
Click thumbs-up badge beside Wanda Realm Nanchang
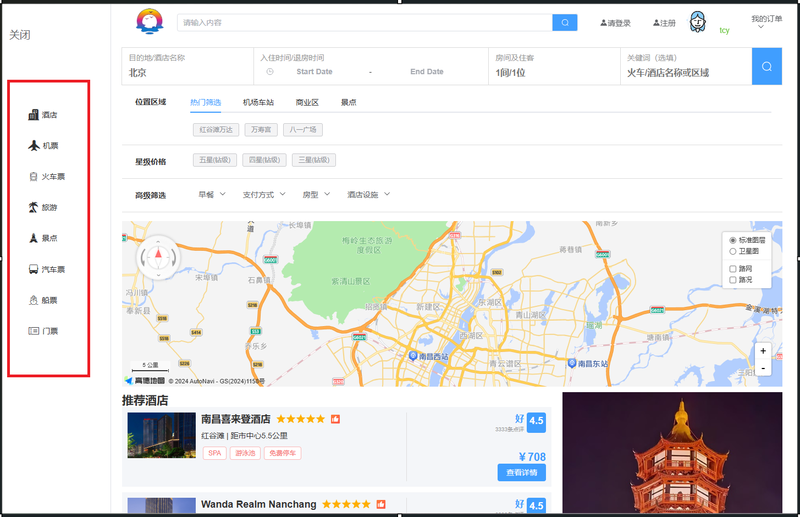[x=381, y=504]
